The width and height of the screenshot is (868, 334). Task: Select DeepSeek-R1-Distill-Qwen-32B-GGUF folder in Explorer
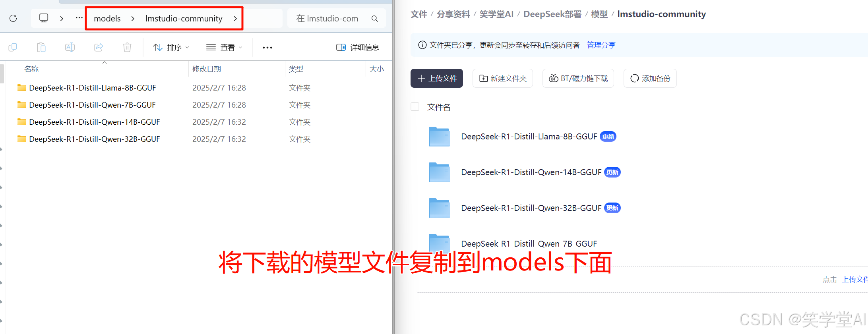click(x=95, y=139)
